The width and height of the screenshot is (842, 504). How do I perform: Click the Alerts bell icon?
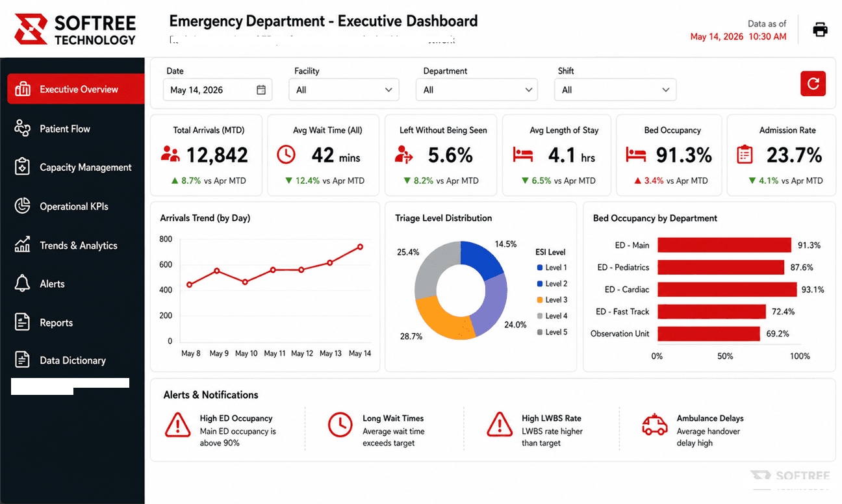[23, 284]
